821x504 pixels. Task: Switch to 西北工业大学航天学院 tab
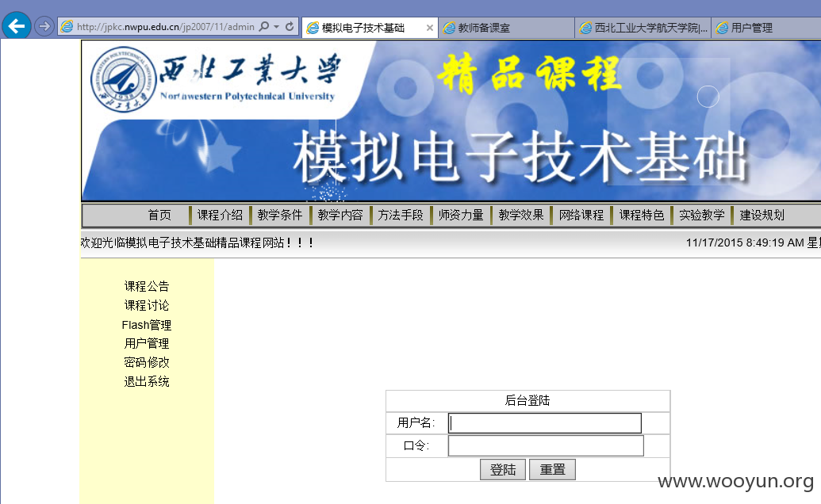click(643, 28)
